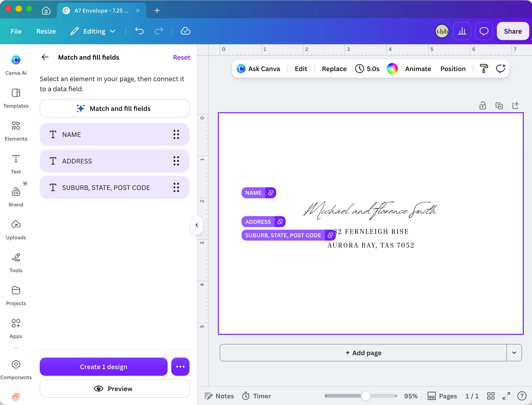Open more options next to Create 1 design
The image size is (532, 405).
[180, 366]
